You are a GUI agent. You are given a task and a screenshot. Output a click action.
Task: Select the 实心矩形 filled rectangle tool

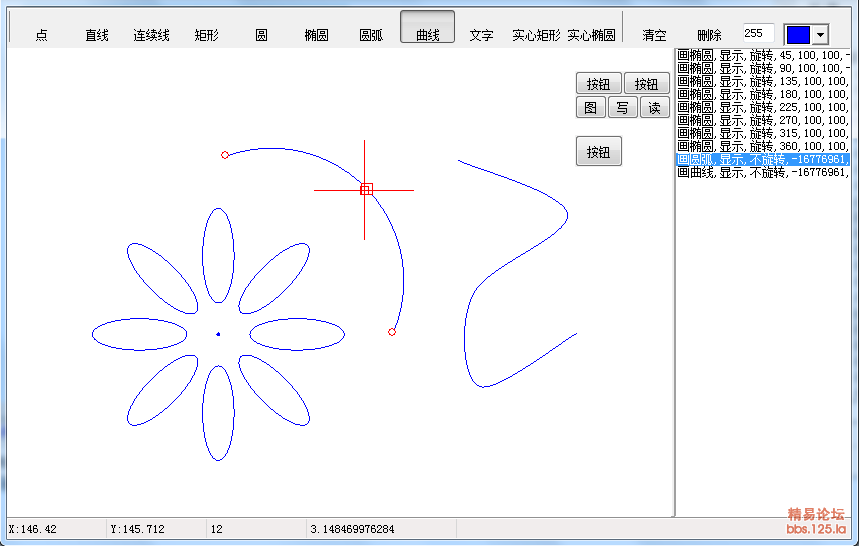536,36
